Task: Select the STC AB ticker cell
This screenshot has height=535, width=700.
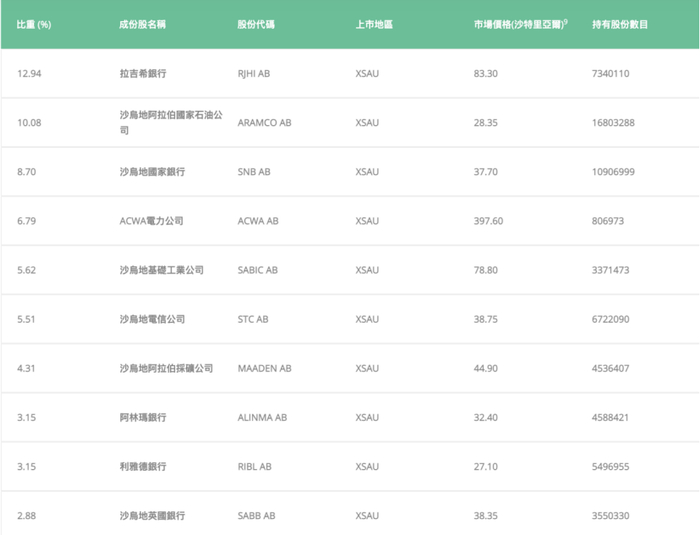Action: (253, 319)
